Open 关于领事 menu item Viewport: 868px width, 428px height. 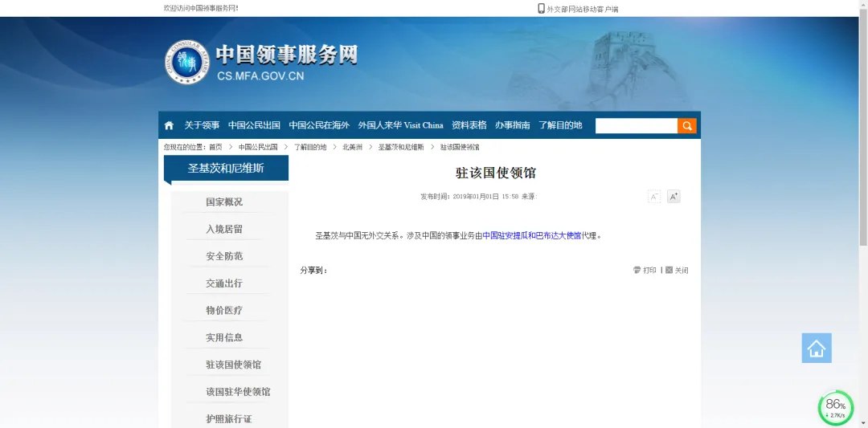coord(202,125)
